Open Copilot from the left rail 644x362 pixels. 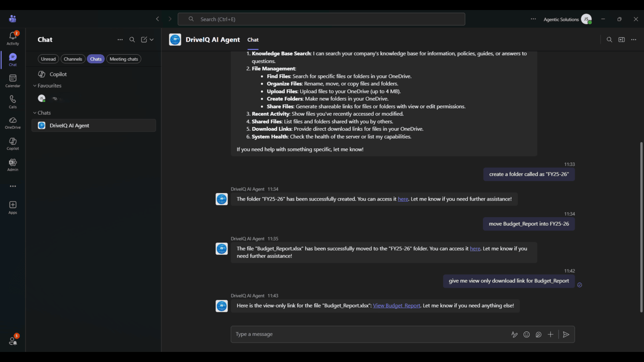point(13,144)
